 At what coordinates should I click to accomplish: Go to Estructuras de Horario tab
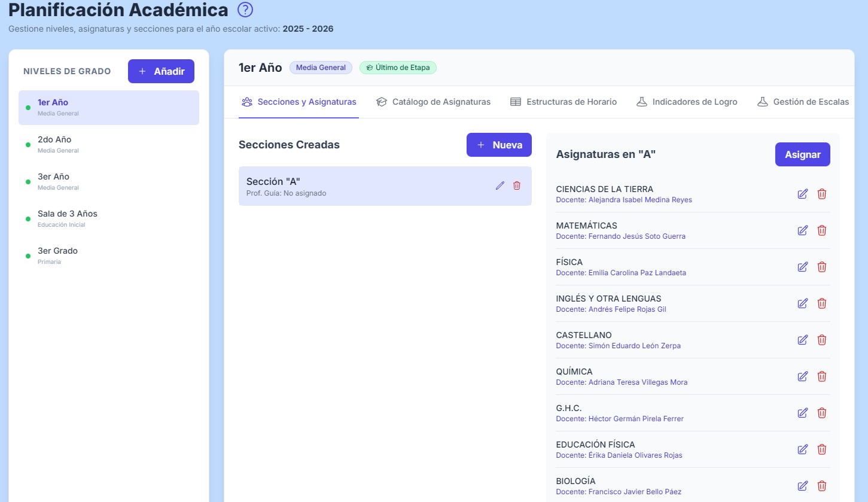(x=563, y=102)
